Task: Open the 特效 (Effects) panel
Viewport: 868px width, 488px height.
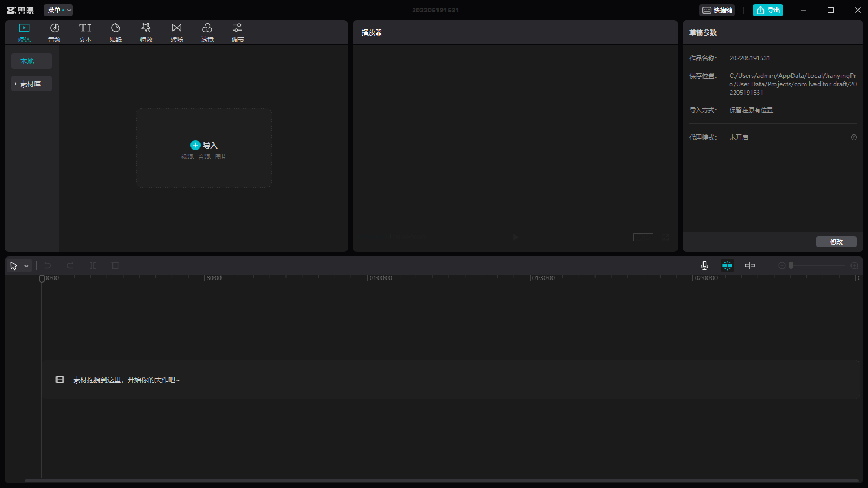Action: (146, 33)
